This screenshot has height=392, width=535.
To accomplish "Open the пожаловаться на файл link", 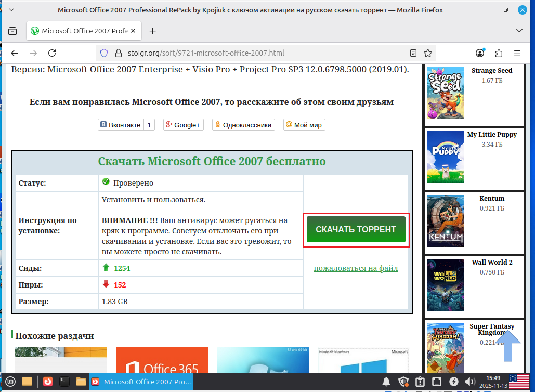I will pyautogui.click(x=356, y=268).
